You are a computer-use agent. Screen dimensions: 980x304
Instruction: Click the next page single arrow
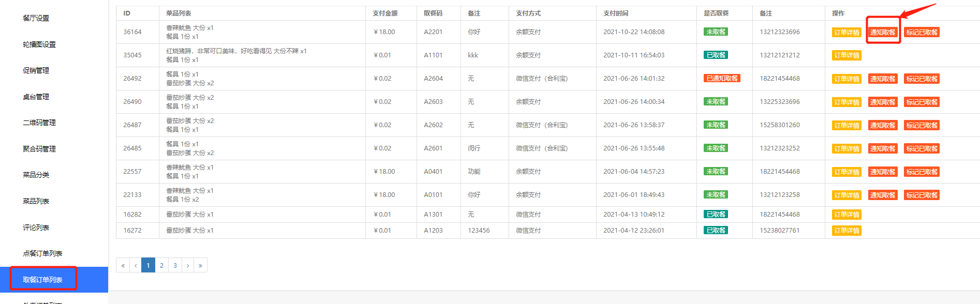[188, 265]
